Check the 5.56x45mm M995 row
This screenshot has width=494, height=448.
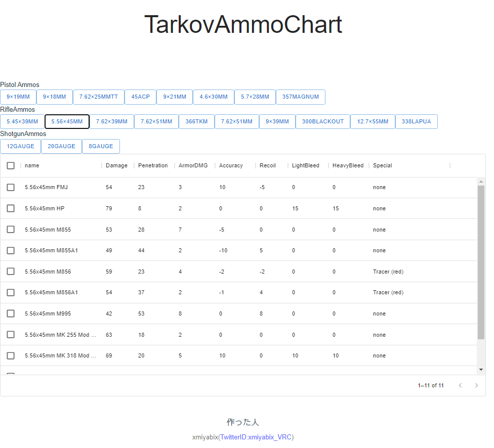(11, 313)
